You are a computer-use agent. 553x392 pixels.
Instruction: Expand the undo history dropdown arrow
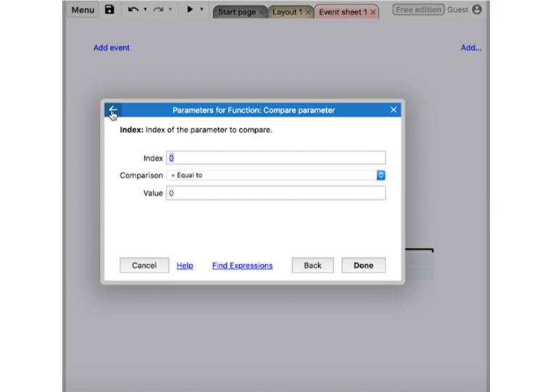[145, 9]
